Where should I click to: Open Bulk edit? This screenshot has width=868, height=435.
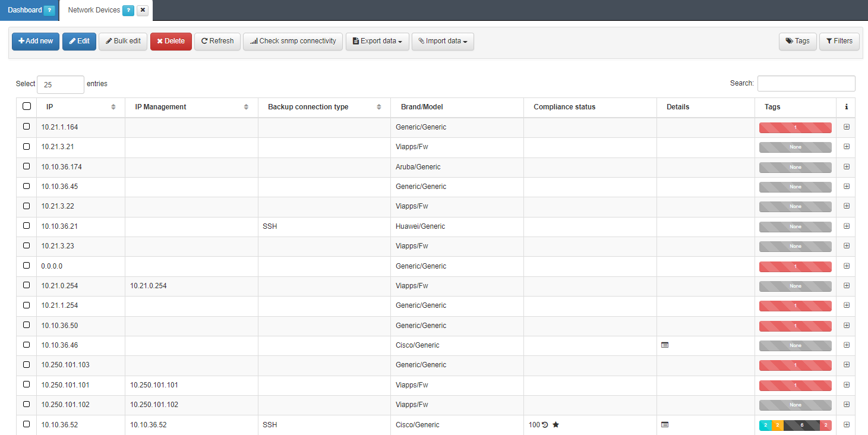click(123, 42)
